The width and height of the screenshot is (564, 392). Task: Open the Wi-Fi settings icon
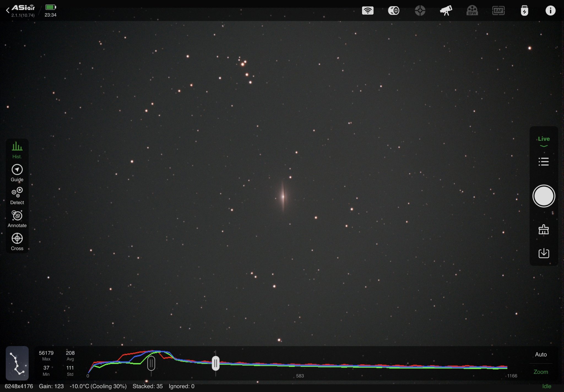pyautogui.click(x=368, y=10)
